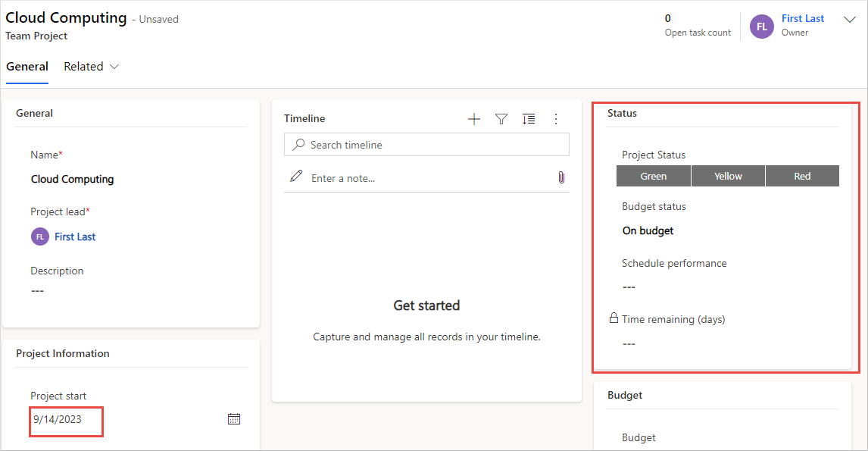Click the magnifier icon in Search timeline
Viewport: 868px width, 451px height.
(x=299, y=145)
